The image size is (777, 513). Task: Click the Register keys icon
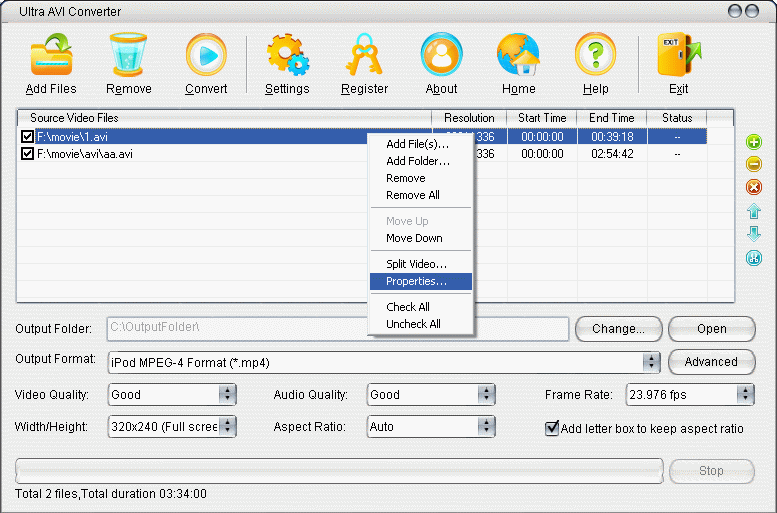pyautogui.click(x=364, y=56)
